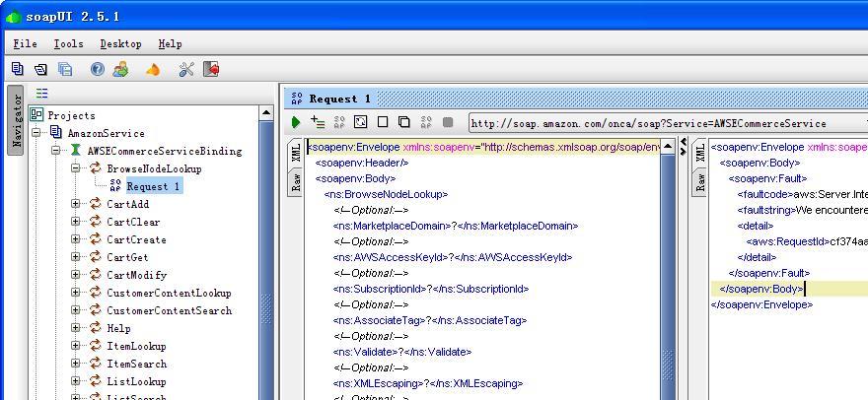Image resolution: width=868 pixels, height=400 pixels.
Task: Click the first main toolbar document icon
Action: coord(18,69)
